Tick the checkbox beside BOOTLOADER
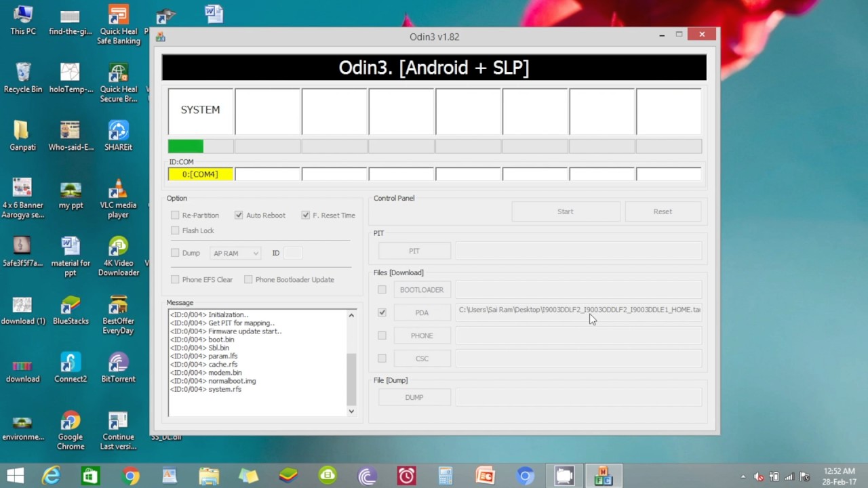The height and width of the screenshot is (488, 868). 382,289
